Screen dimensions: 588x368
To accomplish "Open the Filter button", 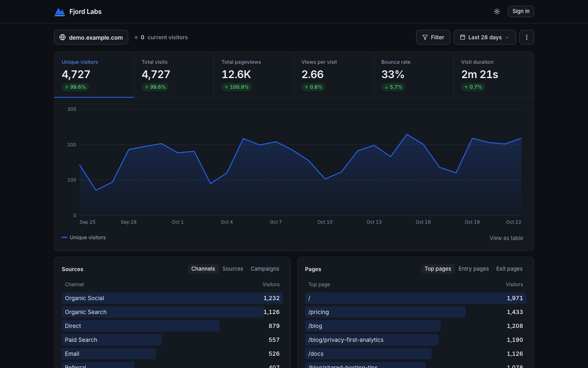I will 433,37.
